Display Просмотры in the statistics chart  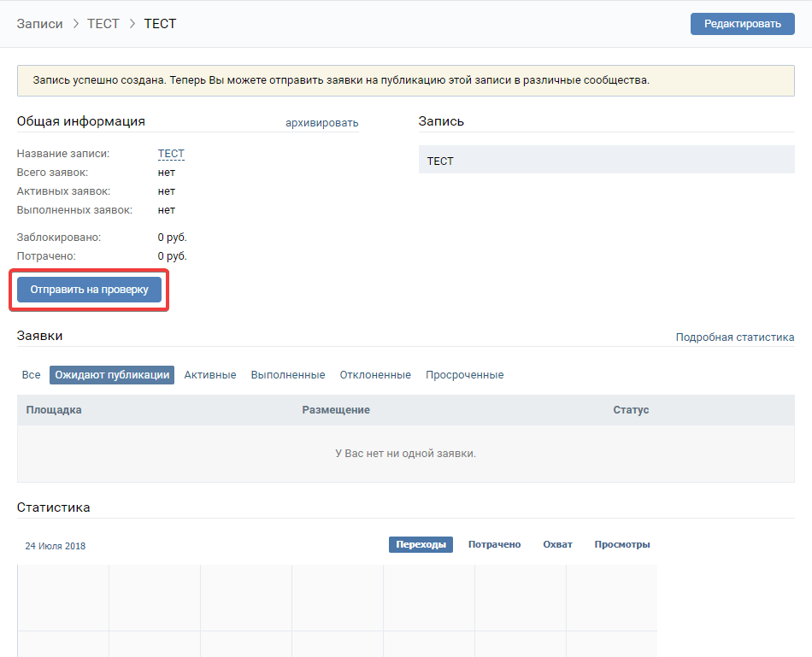click(622, 545)
